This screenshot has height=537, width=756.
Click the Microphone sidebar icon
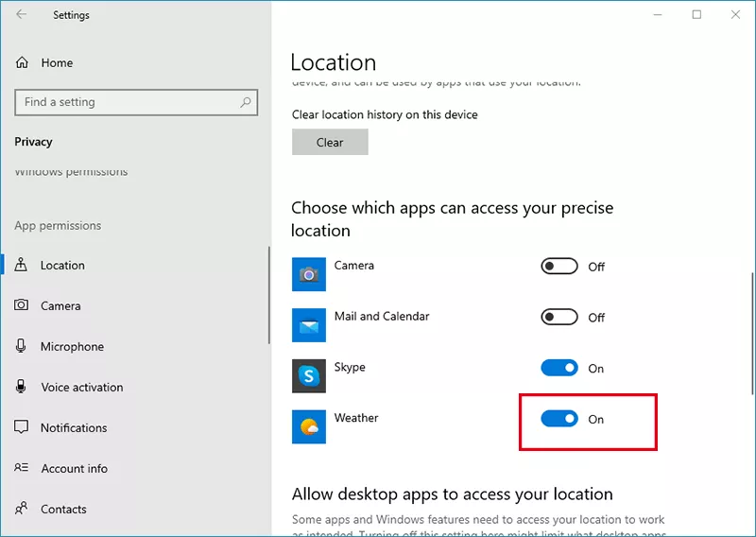(x=21, y=345)
